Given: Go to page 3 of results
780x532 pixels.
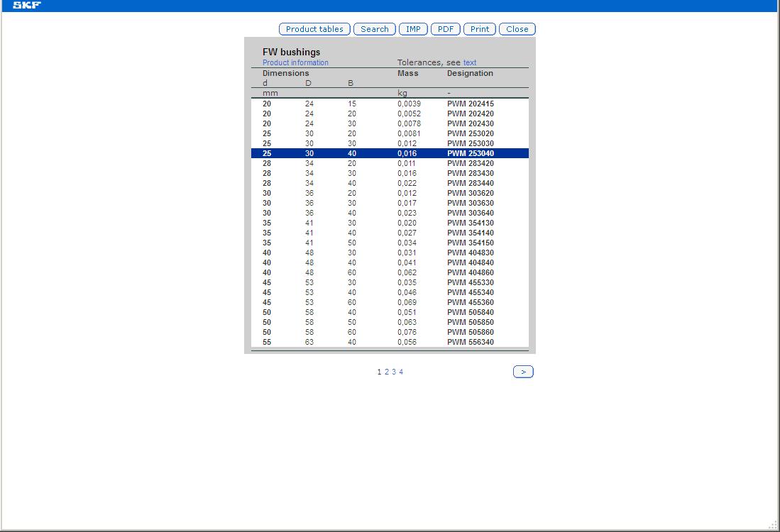Looking at the screenshot, I should point(394,372).
